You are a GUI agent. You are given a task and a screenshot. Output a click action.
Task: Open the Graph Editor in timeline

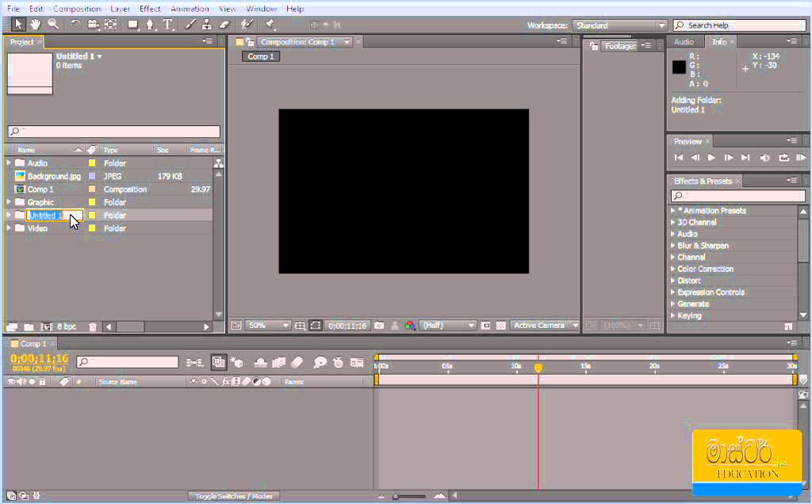357,363
